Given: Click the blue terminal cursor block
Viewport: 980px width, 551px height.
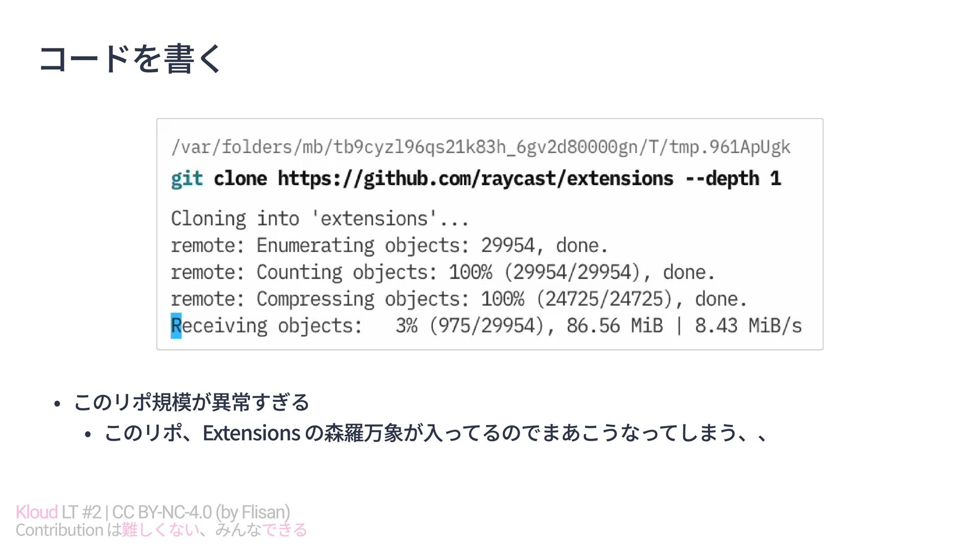Looking at the screenshot, I should pos(176,326).
